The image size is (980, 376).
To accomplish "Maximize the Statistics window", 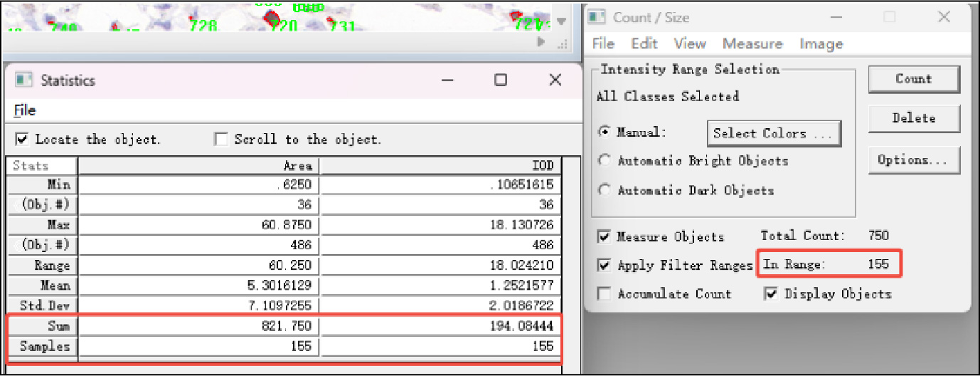I will pyautogui.click(x=501, y=80).
